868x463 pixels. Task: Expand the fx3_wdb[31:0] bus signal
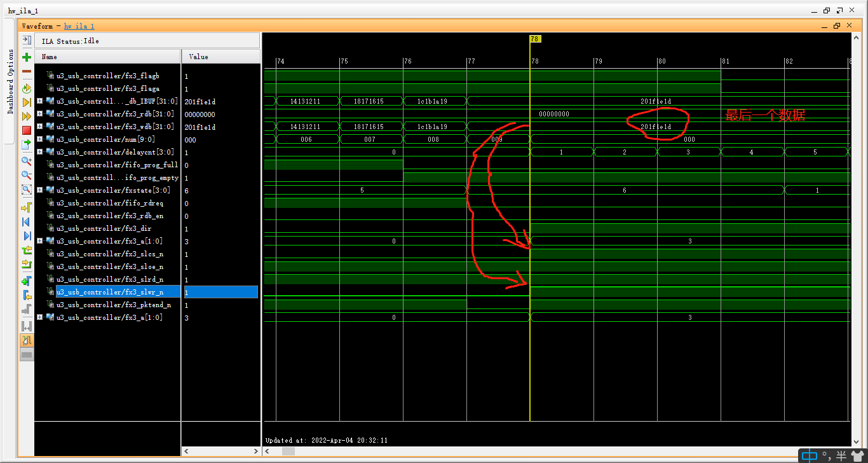click(40, 127)
